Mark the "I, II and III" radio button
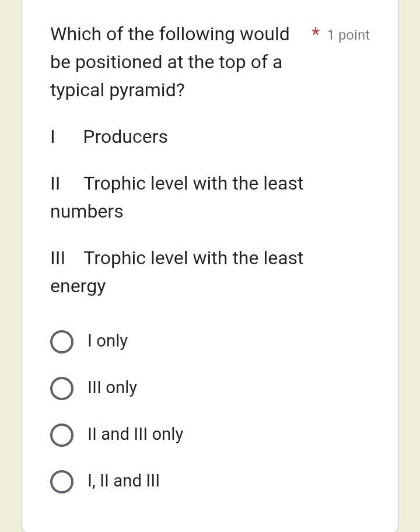Image resolution: width=420 pixels, height=532 pixels. (62, 482)
